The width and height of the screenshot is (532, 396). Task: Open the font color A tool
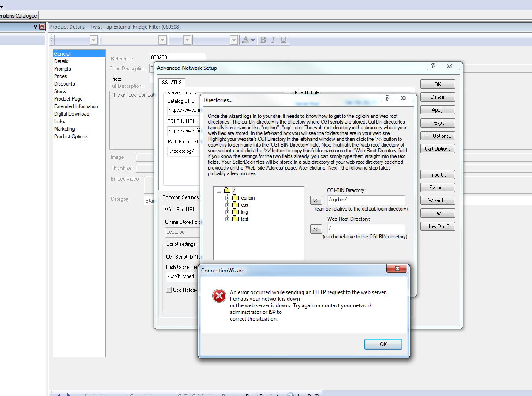[246, 40]
